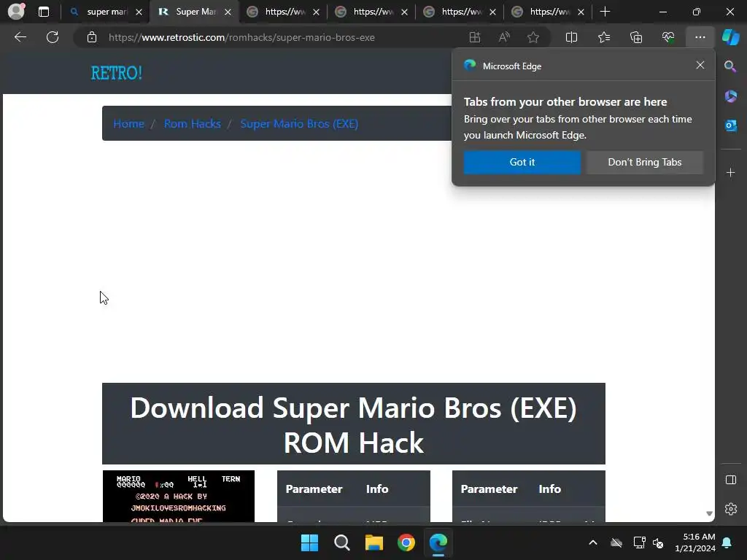Open Collections icon
747x560 pixels.
click(x=636, y=37)
